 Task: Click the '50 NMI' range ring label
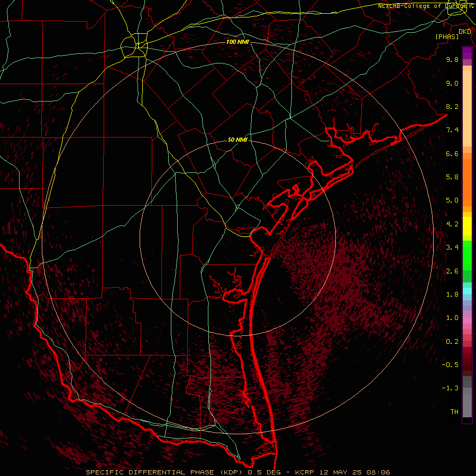tap(237, 140)
